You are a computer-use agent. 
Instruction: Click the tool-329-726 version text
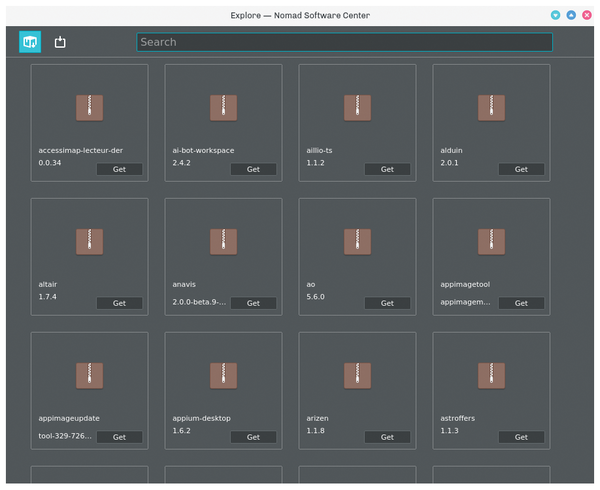click(65, 436)
